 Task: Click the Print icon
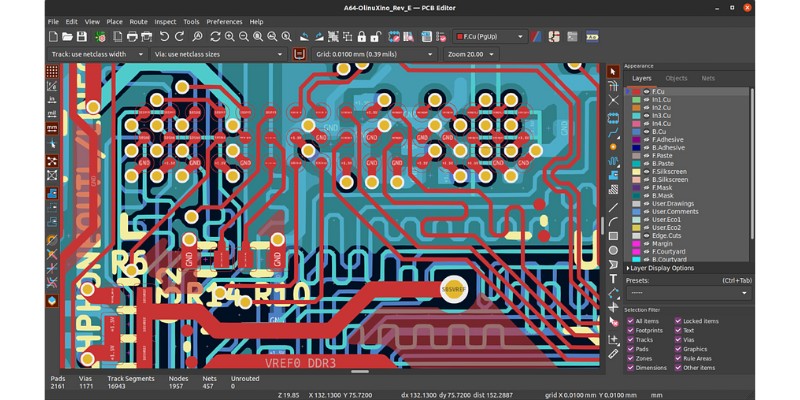click(132, 37)
